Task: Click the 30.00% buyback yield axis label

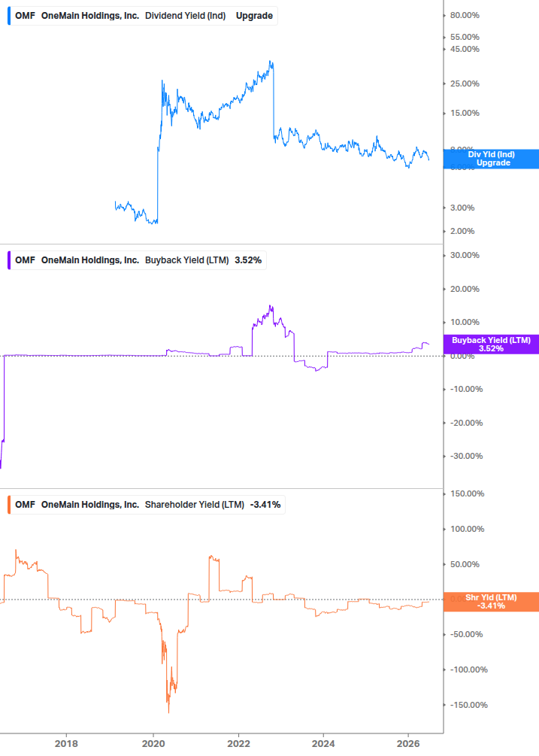Action: pyautogui.click(x=465, y=256)
